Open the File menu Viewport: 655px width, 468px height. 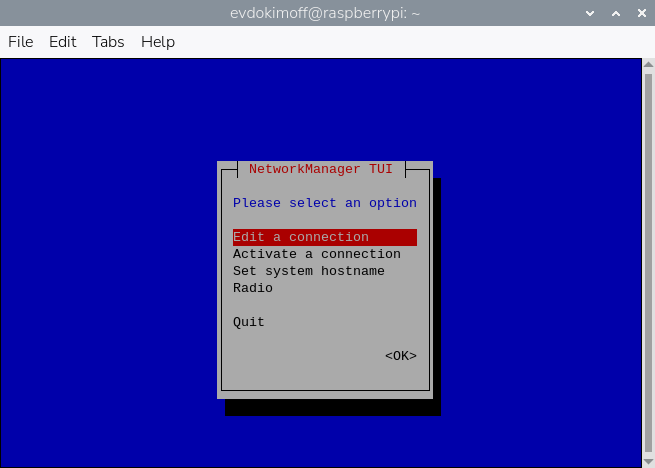tap(21, 41)
